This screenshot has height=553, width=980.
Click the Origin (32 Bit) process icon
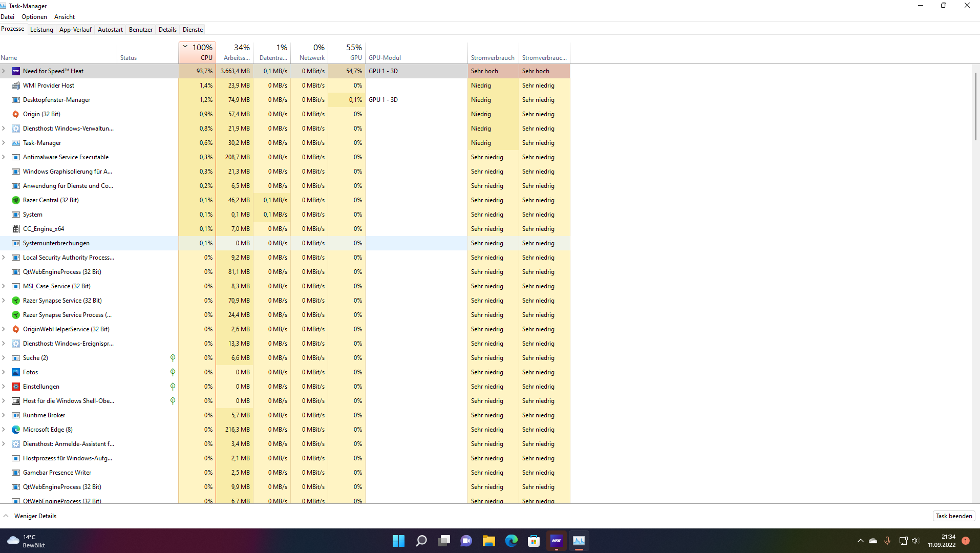16,114
